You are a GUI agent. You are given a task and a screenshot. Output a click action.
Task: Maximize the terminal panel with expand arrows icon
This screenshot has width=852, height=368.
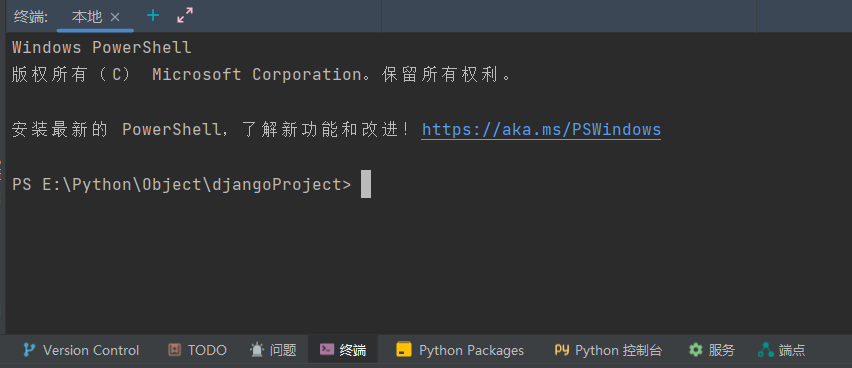tap(185, 16)
